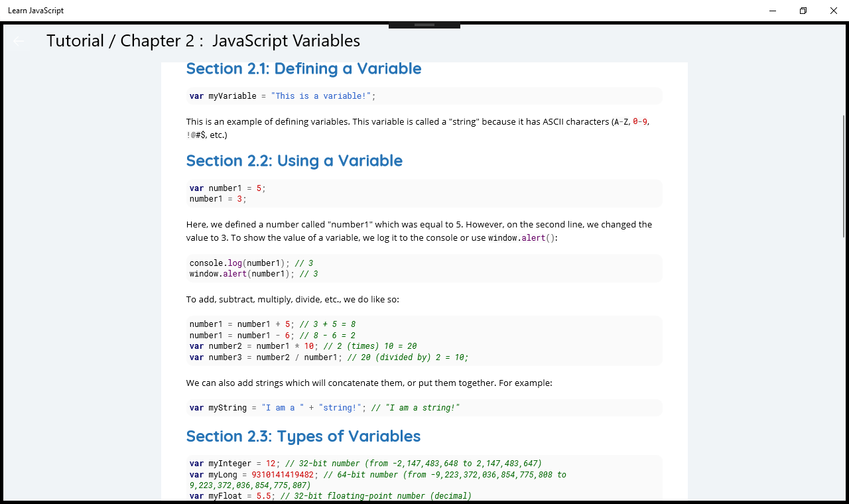Click the 'var number2 = number1 * 10' line
Image resolution: width=849 pixels, height=504 pixels.
coord(302,346)
